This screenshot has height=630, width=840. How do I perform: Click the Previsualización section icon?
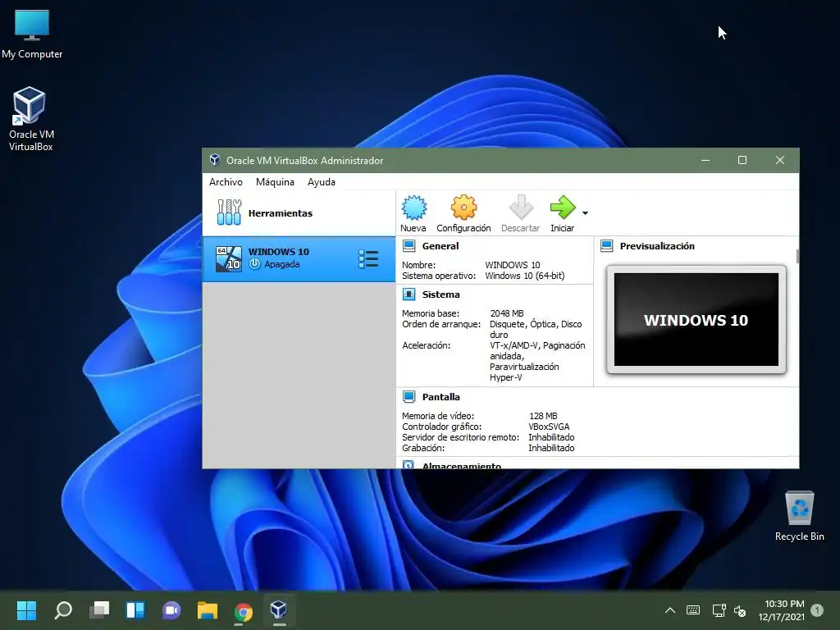tap(606, 246)
